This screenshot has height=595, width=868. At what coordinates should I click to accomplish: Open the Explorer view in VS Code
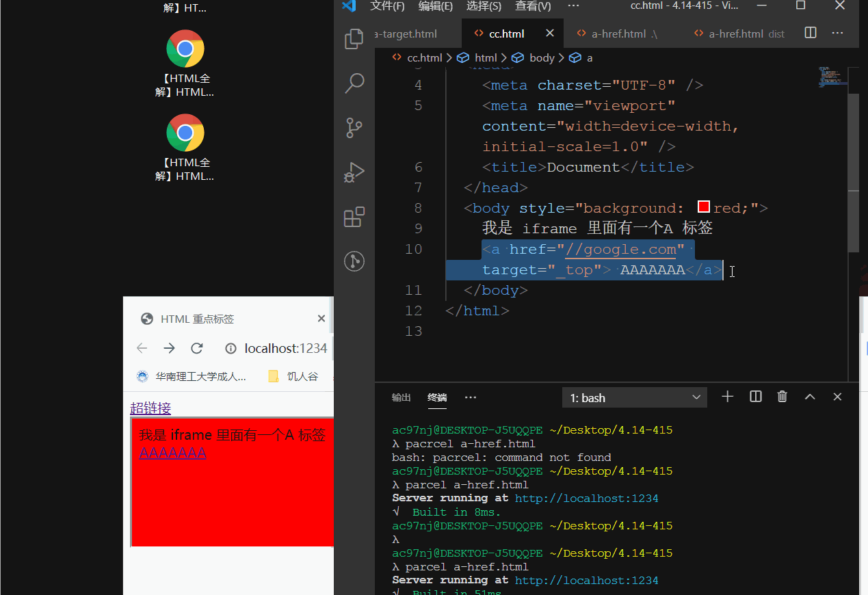354,39
